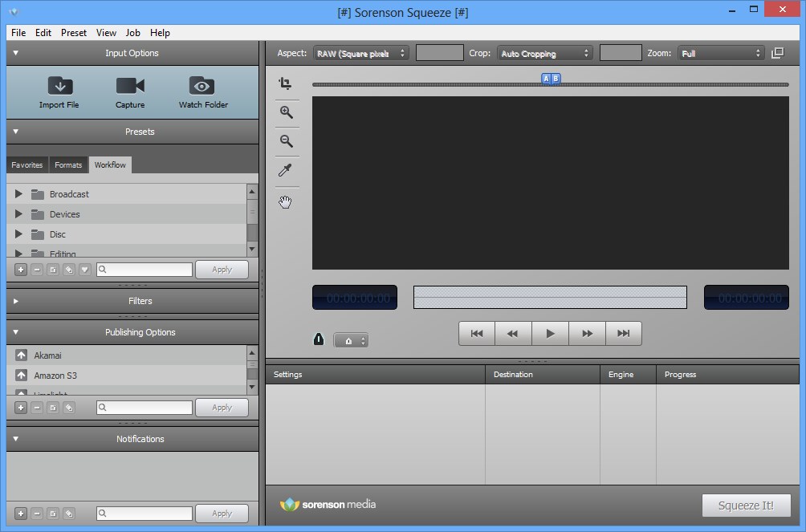Click the B out-point marker on timeline
The width and height of the screenshot is (806, 532).
[556, 79]
